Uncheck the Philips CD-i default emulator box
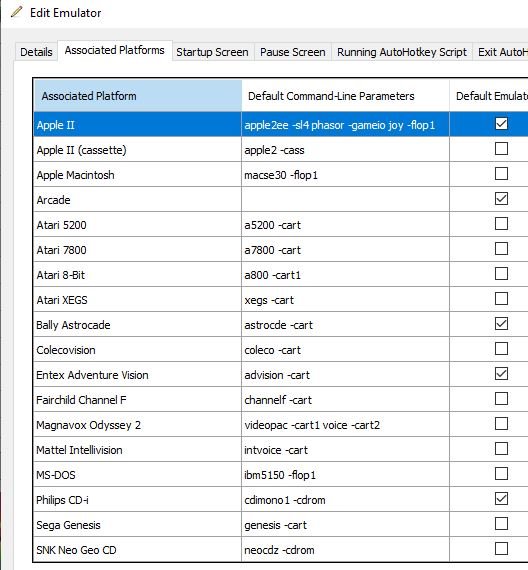This screenshot has width=528, height=570. pos(501,499)
